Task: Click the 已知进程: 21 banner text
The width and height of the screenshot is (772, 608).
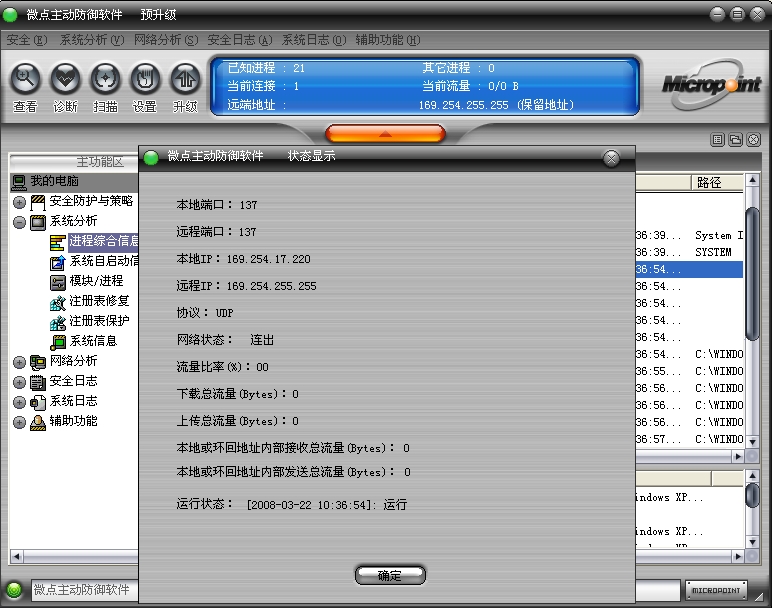Action: pos(266,68)
